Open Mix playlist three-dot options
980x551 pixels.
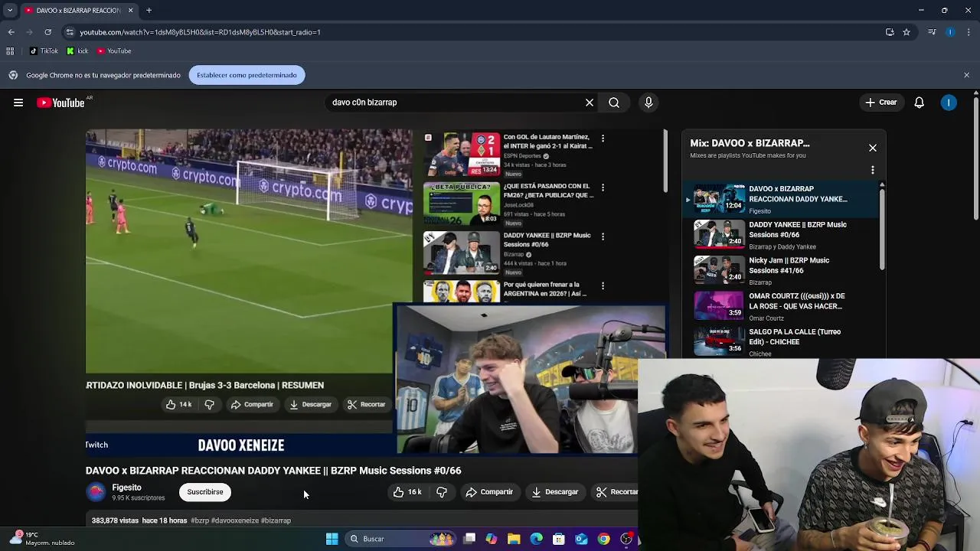click(x=873, y=170)
